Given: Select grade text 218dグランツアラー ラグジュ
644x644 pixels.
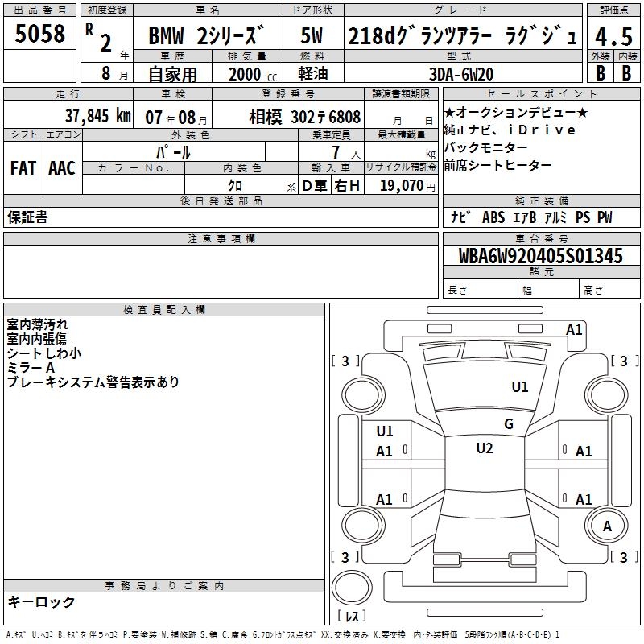Looking at the screenshot, I should coord(463,35).
